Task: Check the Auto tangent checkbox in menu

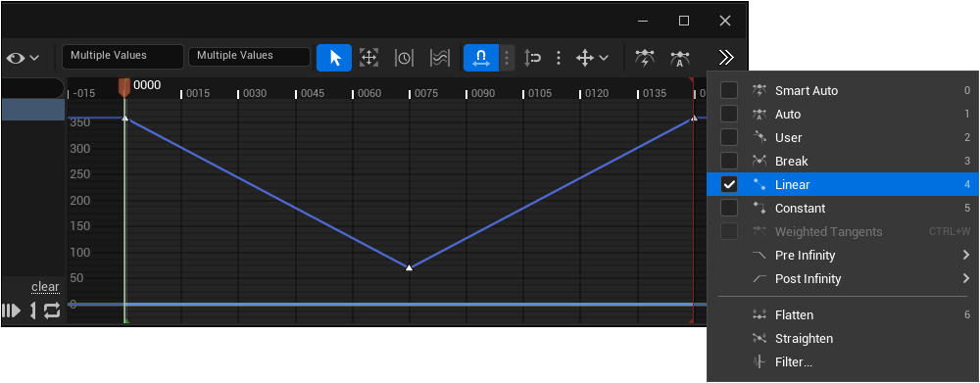Action: click(729, 115)
